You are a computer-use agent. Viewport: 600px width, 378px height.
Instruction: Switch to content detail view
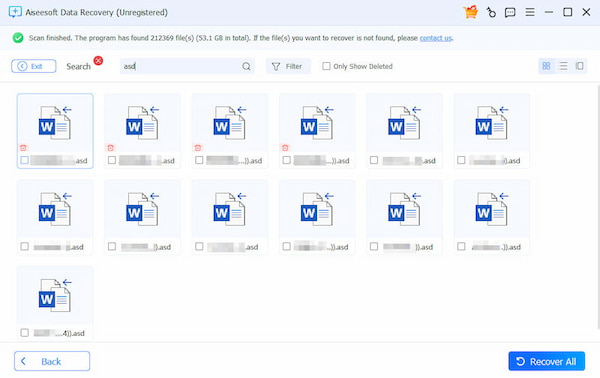tap(579, 66)
